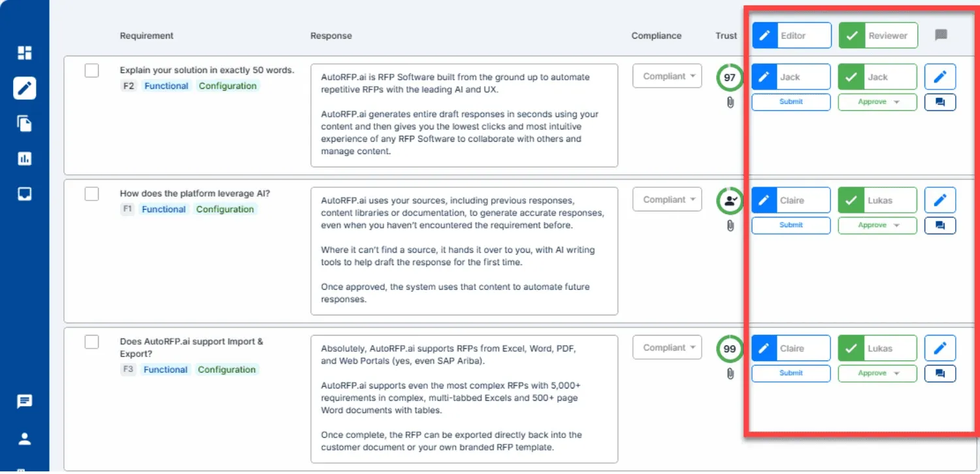Click pencil edit button in 'Import & Export' row

pyautogui.click(x=940, y=348)
